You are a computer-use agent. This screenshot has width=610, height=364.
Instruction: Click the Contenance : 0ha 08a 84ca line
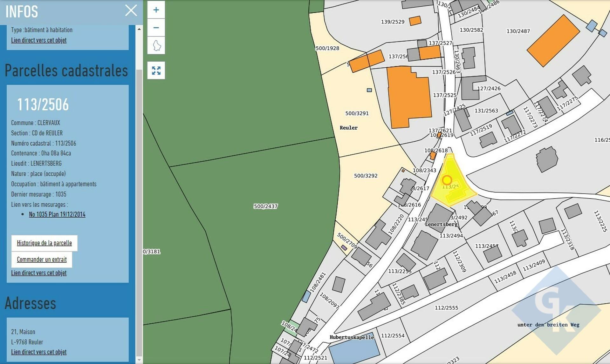point(41,153)
